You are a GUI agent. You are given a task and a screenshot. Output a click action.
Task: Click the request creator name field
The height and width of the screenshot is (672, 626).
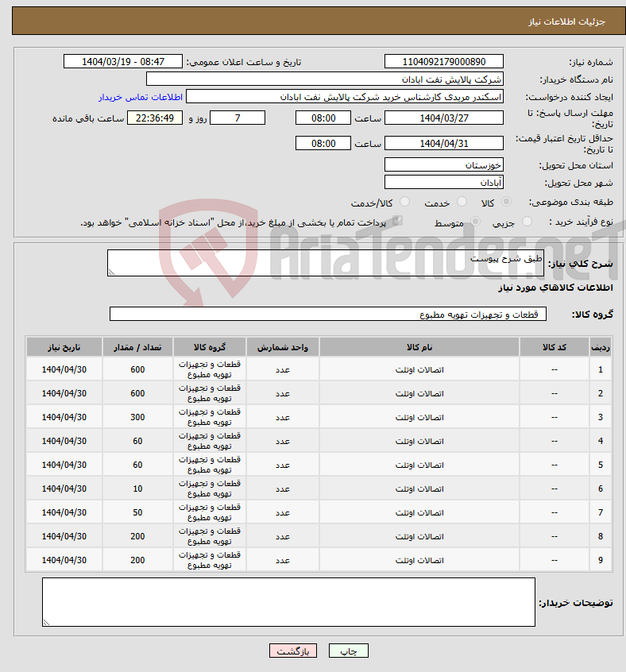click(345, 97)
